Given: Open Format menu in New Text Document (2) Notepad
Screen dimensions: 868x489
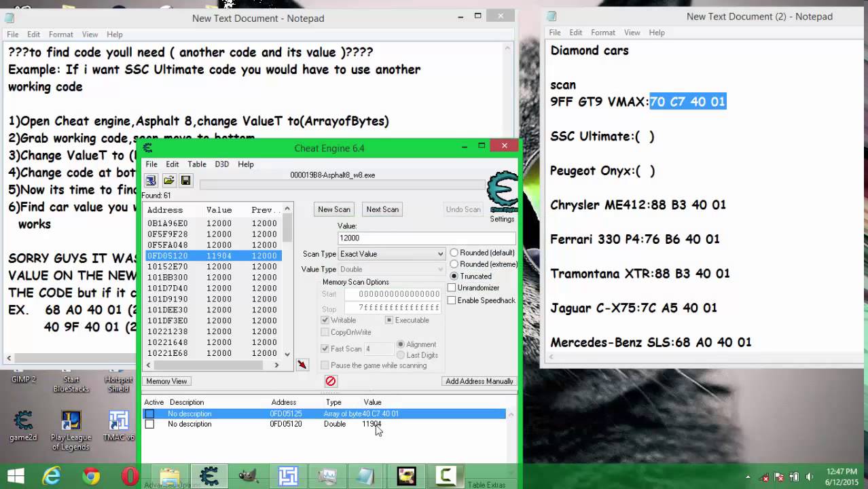Looking at the screenshot, I should (603, 33).
